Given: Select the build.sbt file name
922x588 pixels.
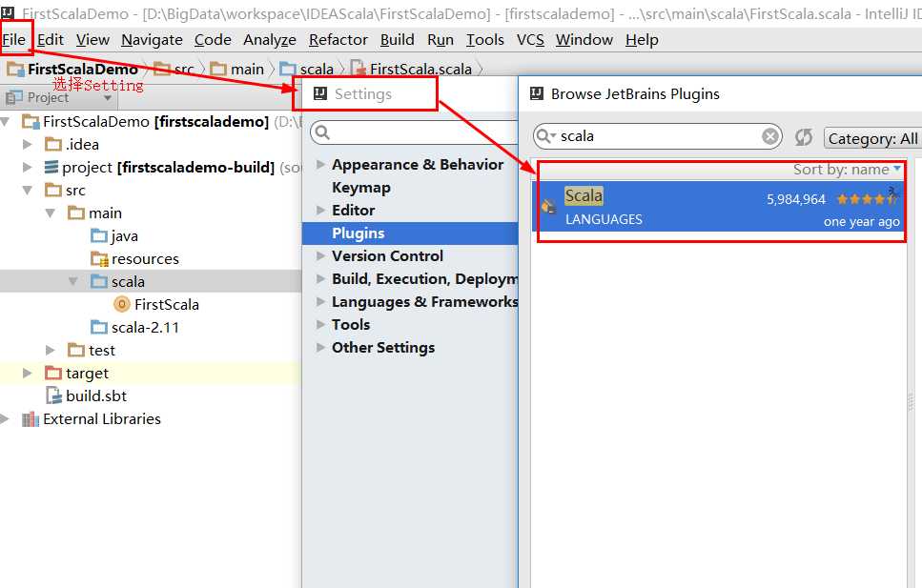Looking at the screenshot, I should 96,395.
